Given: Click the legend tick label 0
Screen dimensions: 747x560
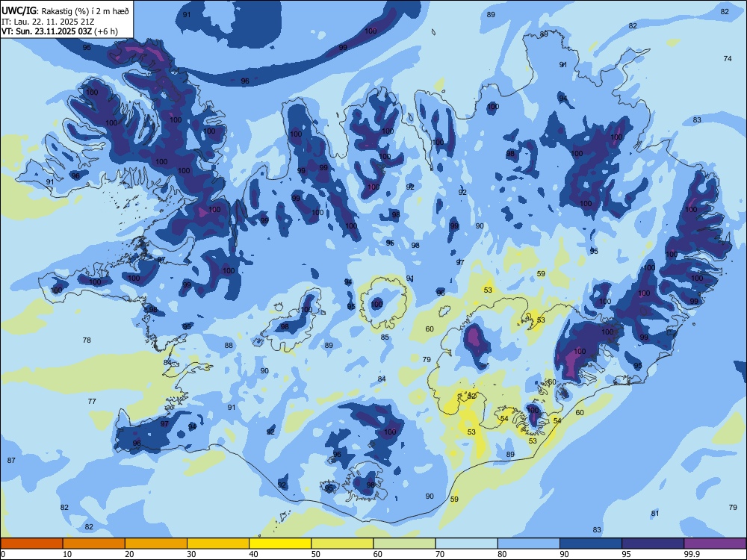Looking at the screenshot, I should [3, 554].
